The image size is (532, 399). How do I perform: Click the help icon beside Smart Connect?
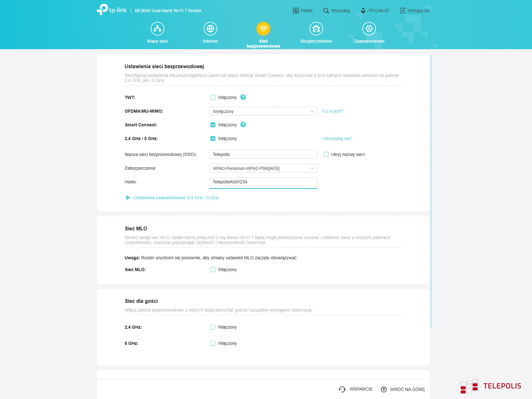point(243,125)
